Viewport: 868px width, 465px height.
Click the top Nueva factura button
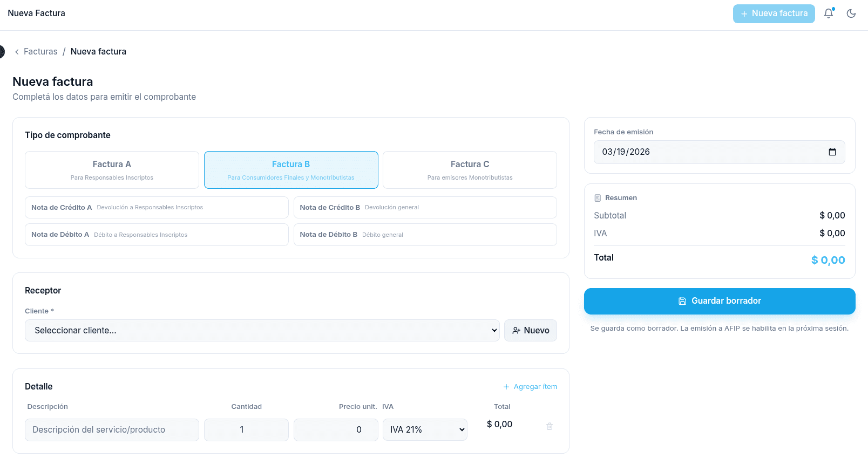tap(774, 13)
